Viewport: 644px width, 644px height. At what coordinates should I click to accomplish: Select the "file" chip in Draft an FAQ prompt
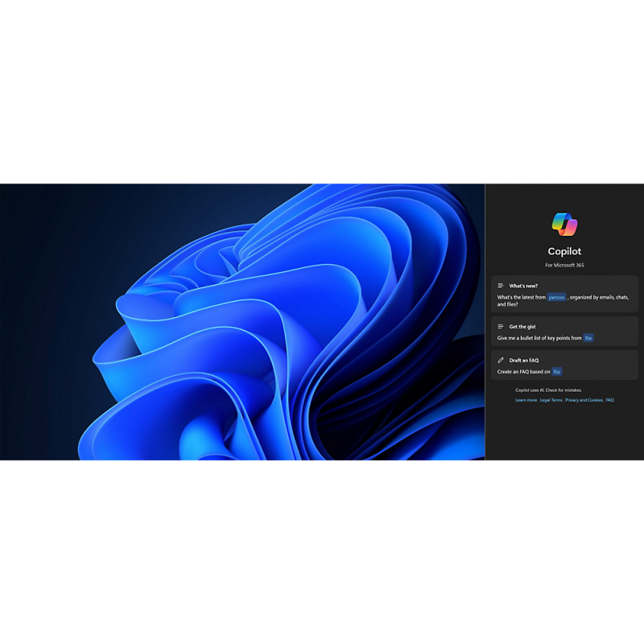coord(556,372)
